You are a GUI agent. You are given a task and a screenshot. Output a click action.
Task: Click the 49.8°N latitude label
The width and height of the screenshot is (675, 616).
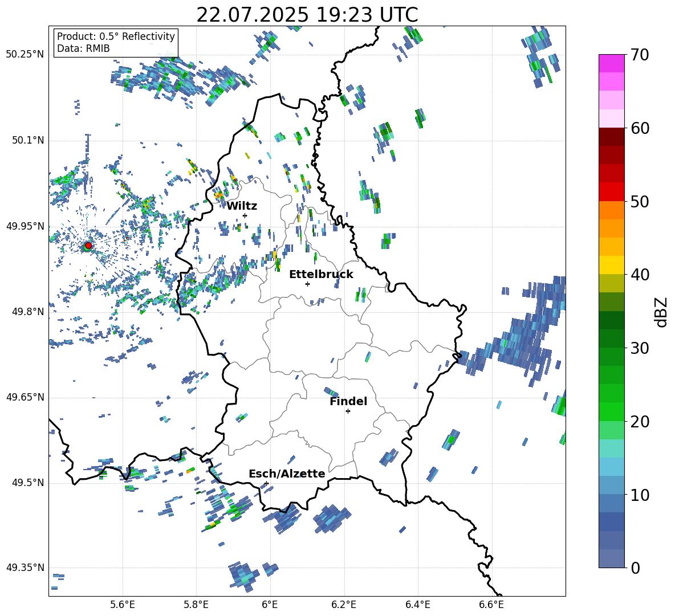(27, 312)
